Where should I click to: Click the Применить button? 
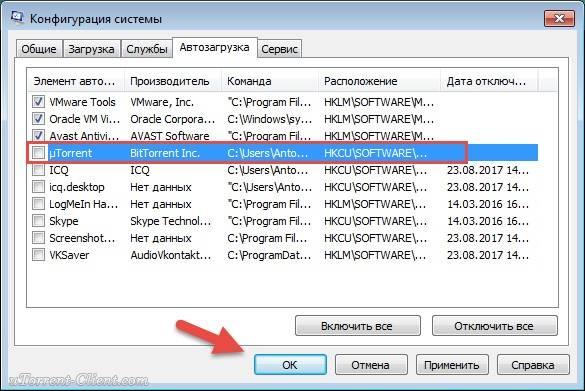[x=452, y=365]
